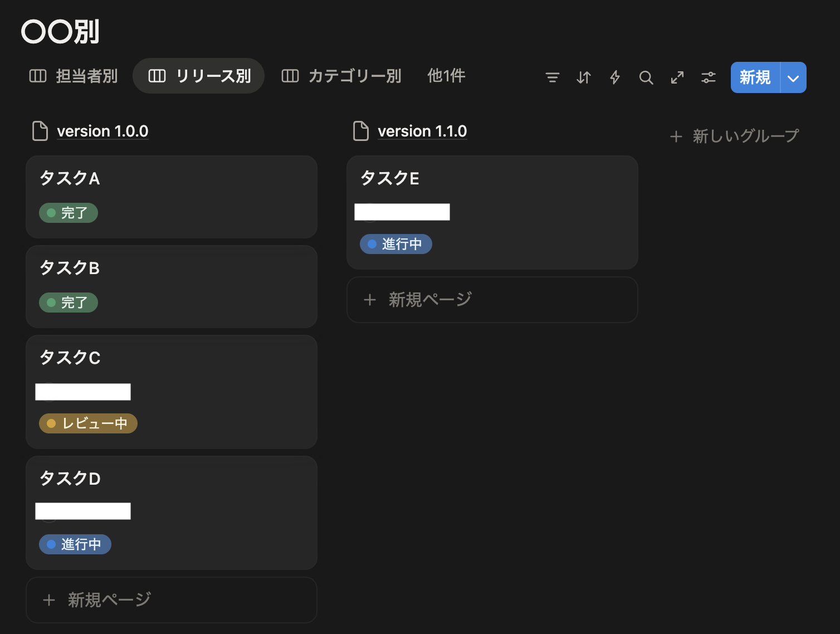Viewport: 840px width, 634px height.
Task: Open the filter icon in toolbar
Action: tap(552, 77)
